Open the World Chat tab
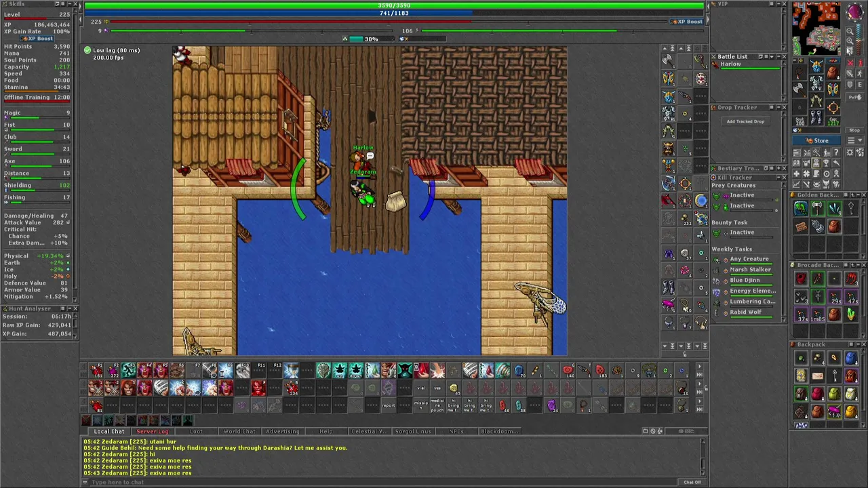The height and width of the screenshot is (488, 868). coord(239,431)
